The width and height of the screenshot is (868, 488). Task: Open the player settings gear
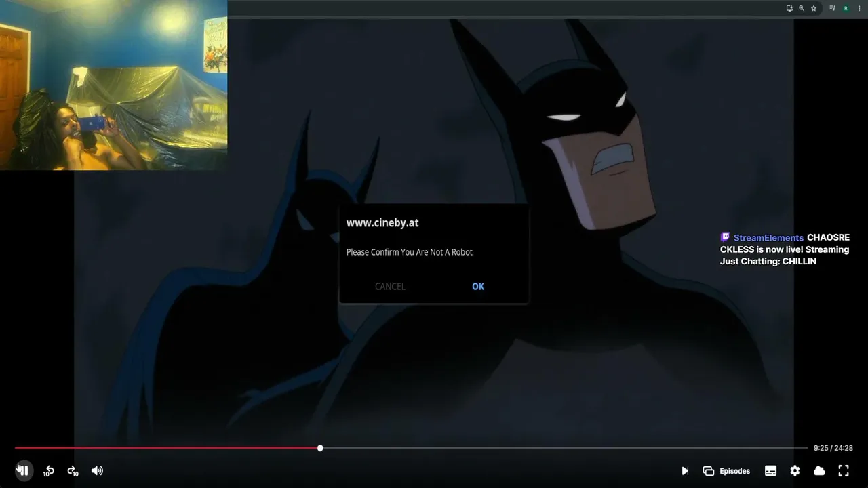pos(795,471)
